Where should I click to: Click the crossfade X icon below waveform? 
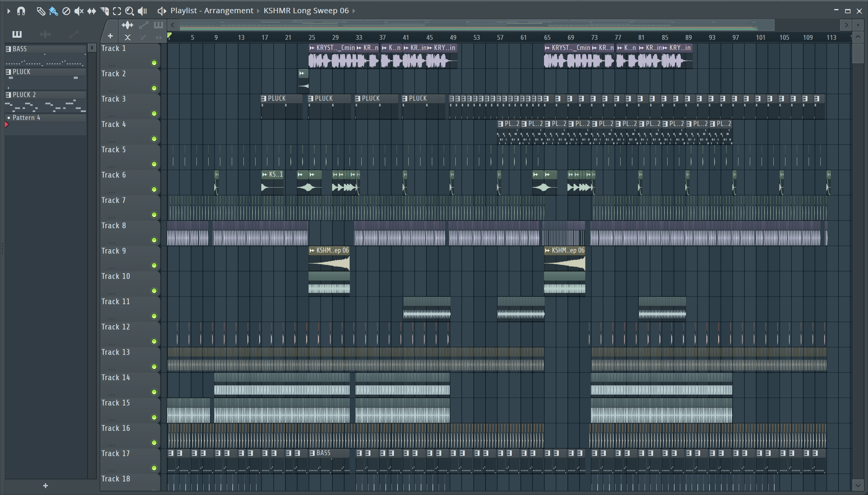tap(127, 37)
